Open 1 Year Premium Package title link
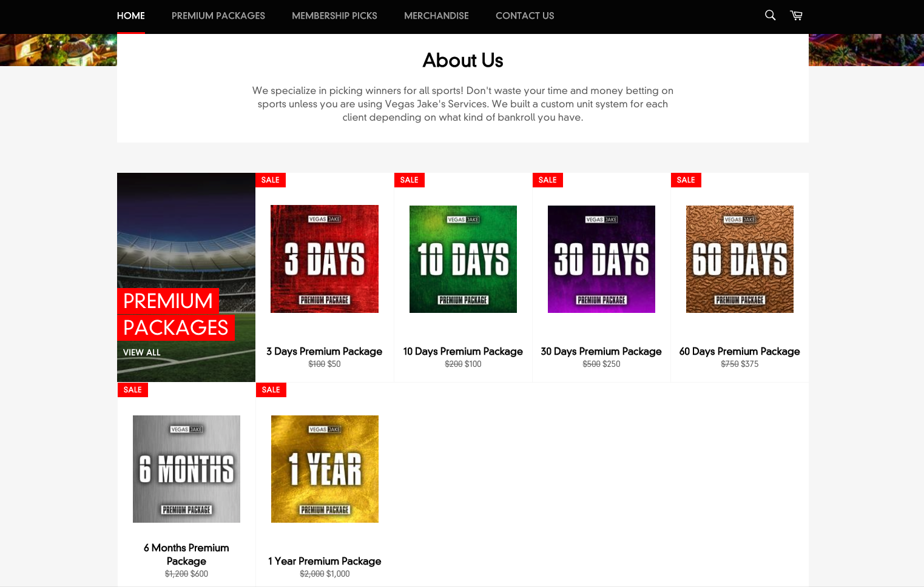The width and height of the screenshot is (924, 587). 325,561
